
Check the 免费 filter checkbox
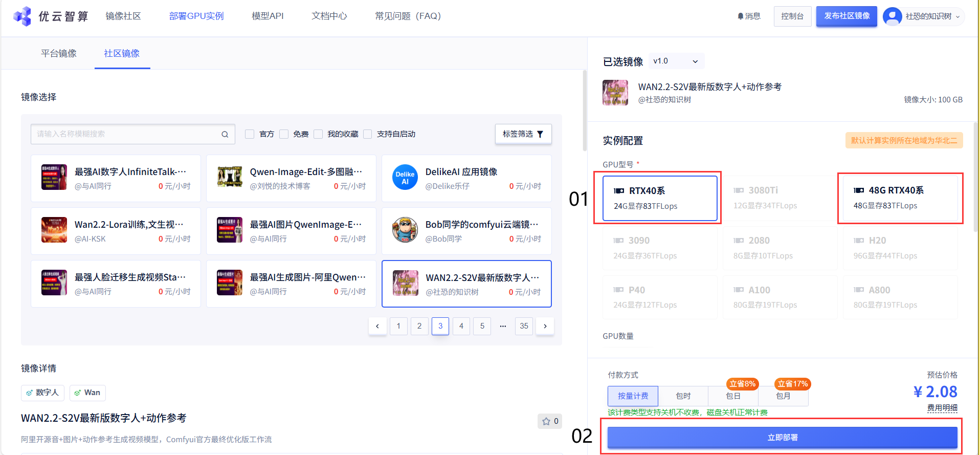pyautogui.click(x=284, y=134)
